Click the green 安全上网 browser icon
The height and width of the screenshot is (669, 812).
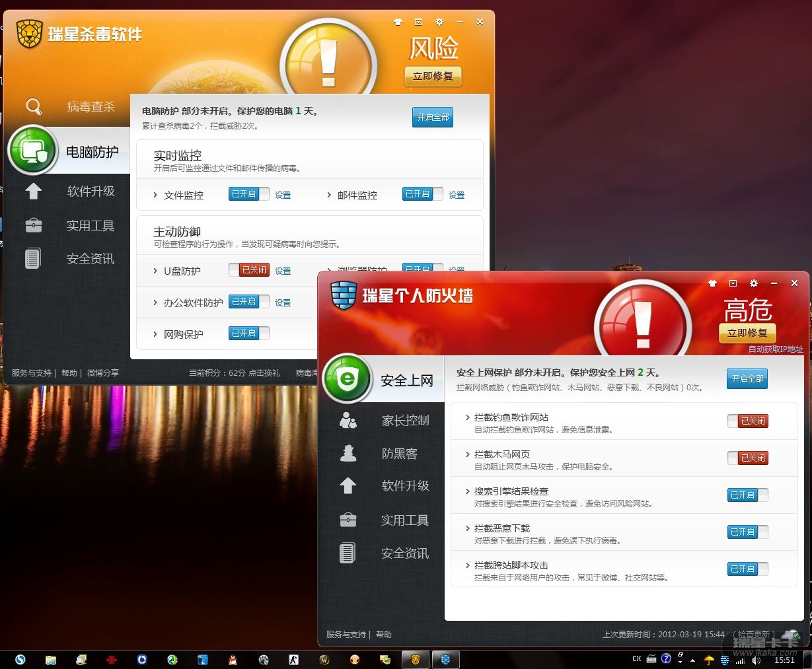(348, 380)
